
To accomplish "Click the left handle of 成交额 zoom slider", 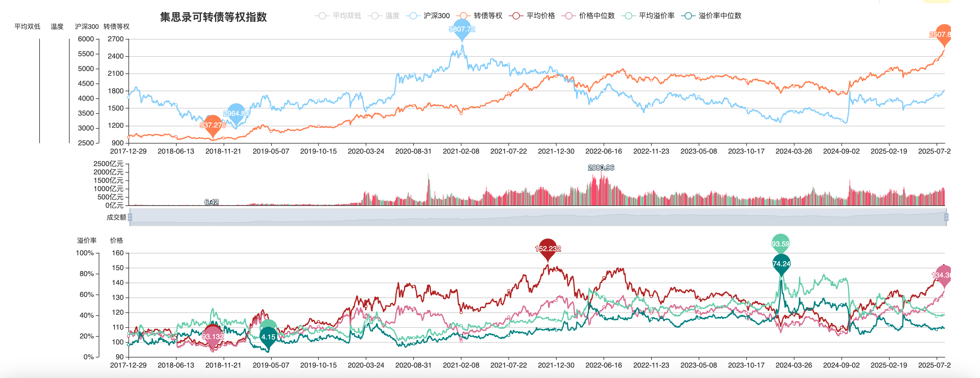I will point(130,217).
